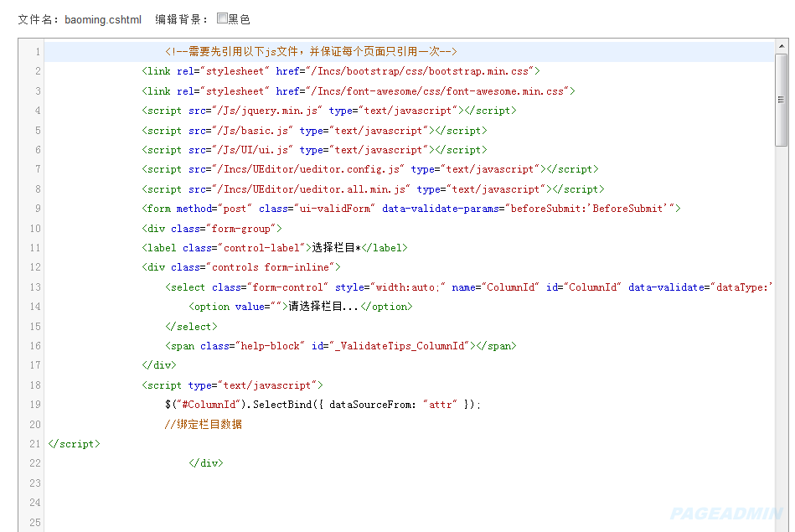
Task: Click the SelectBind dataSourceFrom code line
Action: pos(323,405)
